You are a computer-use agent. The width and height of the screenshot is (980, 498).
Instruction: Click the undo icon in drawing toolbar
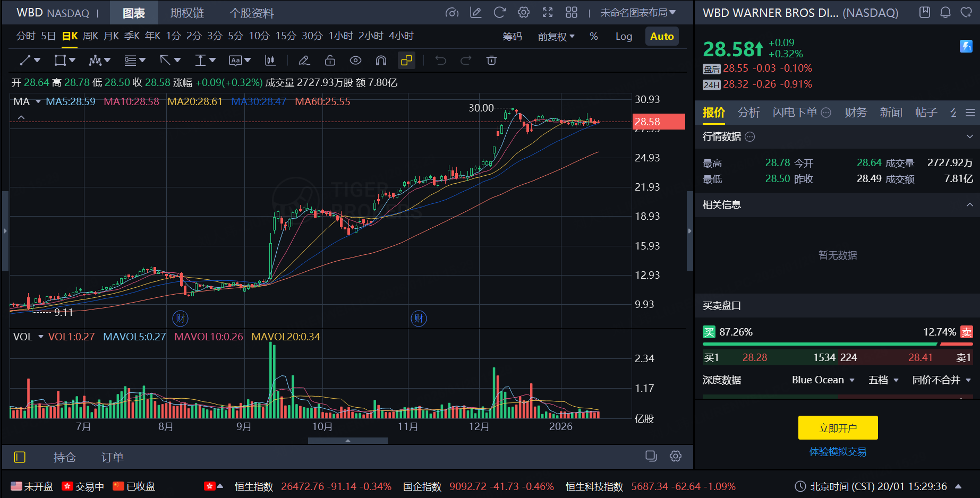click(x=440, y=60)
